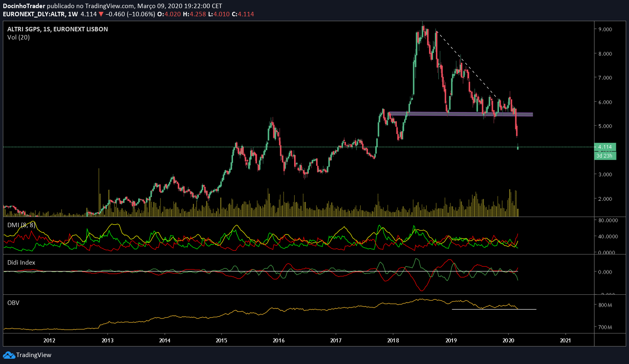Click the EURONEXT_DLY:ALTR symbol text in header
Viewport: 629px width, 364px height.
pos(34,14)
